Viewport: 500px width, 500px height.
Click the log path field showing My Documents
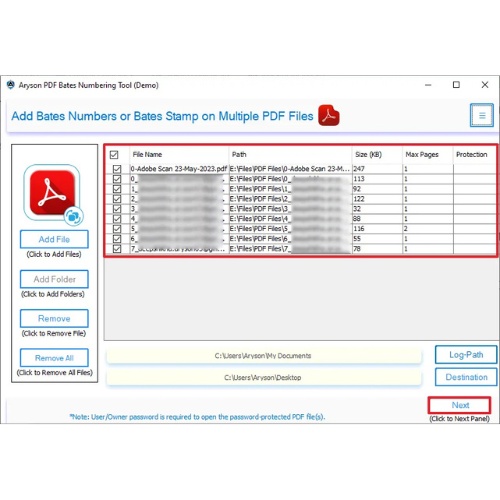(x=264, y=356)
